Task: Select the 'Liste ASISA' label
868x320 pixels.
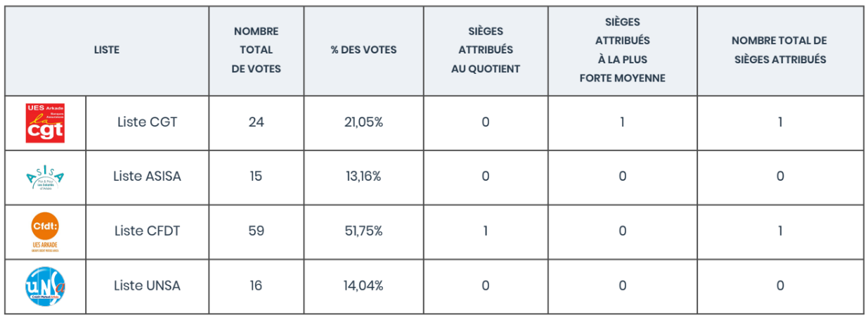Action: 147,176
